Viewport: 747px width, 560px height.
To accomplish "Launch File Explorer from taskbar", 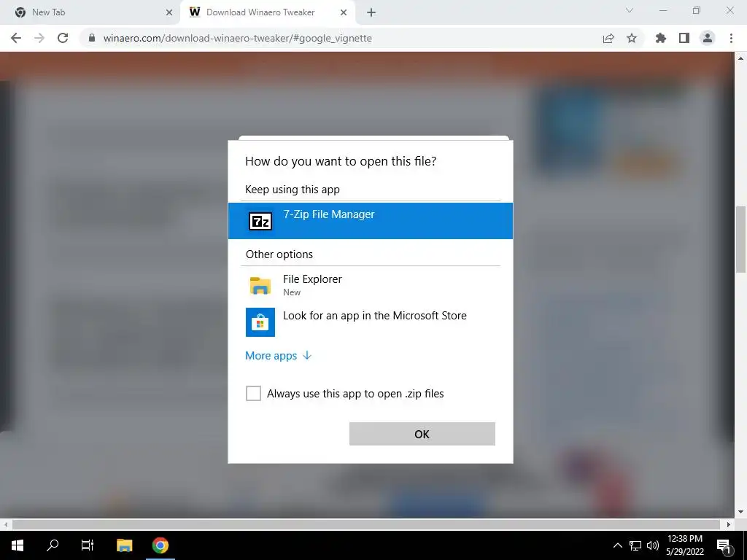I will pyautogui.click(x=124, y=545).
